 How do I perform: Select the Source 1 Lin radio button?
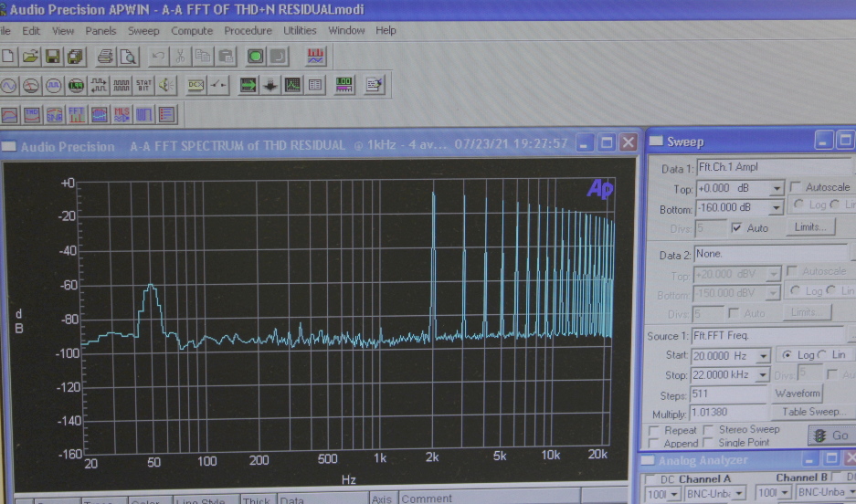coord(821,355)
